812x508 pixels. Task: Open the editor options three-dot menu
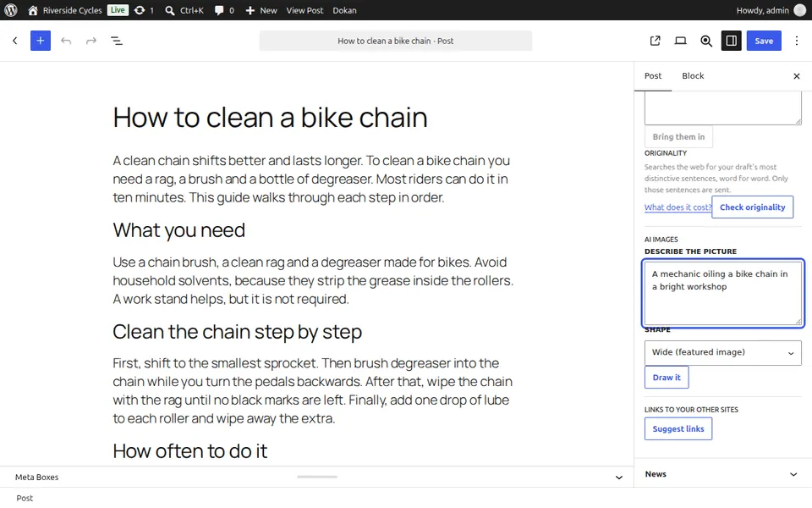click(797, 41)
